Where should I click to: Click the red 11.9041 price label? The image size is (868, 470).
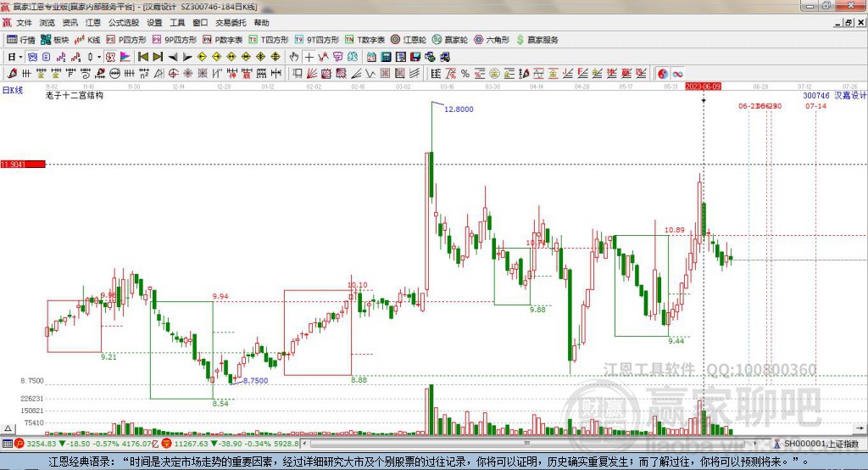tap(23, 164)
